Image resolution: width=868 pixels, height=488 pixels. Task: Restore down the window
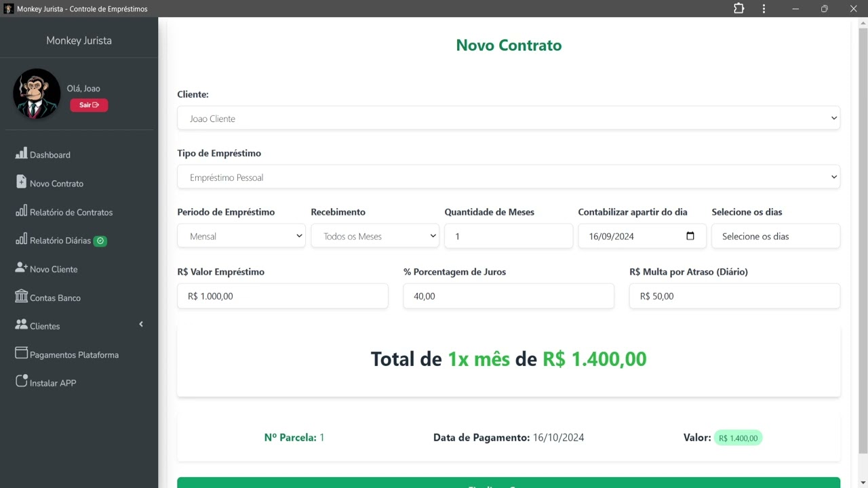click(x=824, y=9)
